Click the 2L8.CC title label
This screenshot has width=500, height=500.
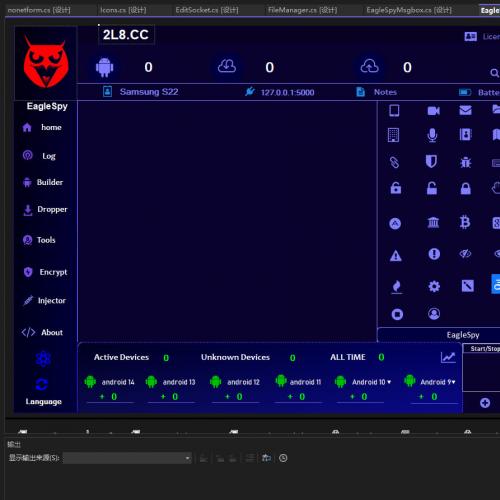point(126,35)
